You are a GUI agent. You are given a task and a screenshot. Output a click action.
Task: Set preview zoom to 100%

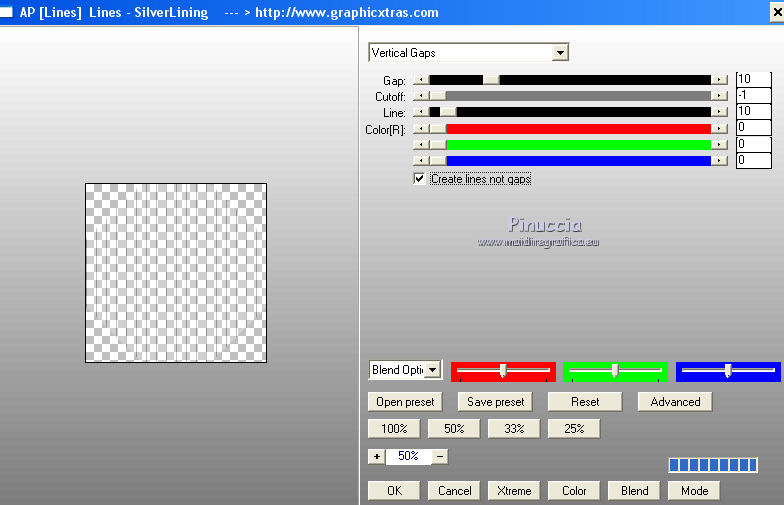394,429
